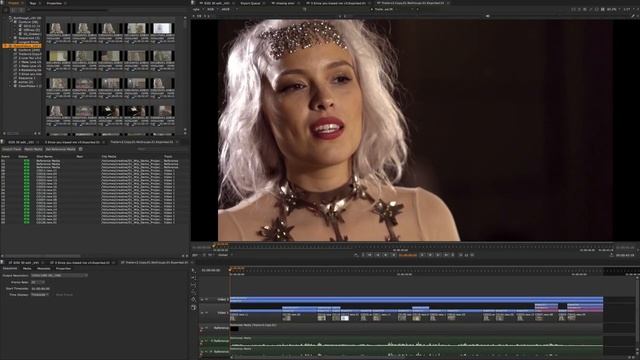
Task: Click the Set Reference Media button
Action: click(x=60, y=149)
